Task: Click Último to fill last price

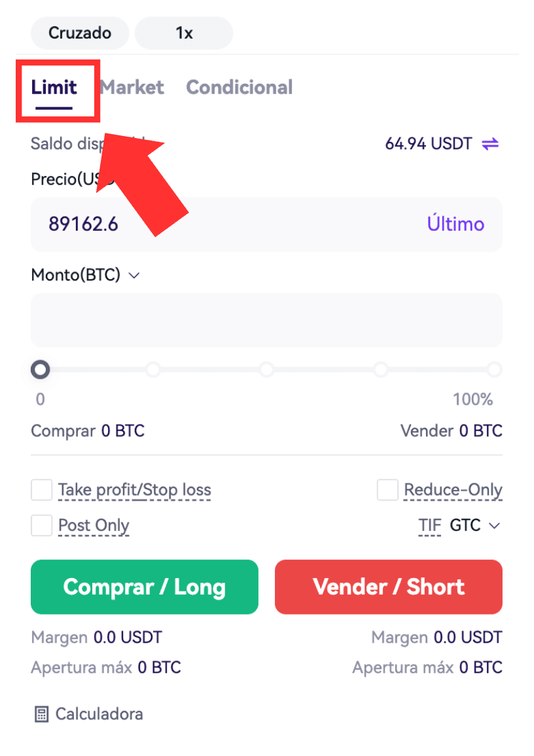Action: click(455, 224)
